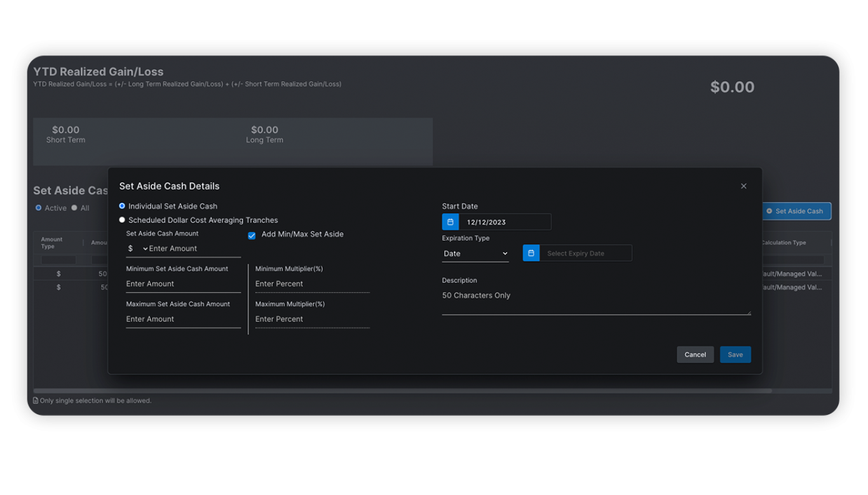Close the Set Aside Cash Details dialog
Image resolution: width=868 pixels, height=495 pixels.
pyautogui.click(x=743, y=186)
